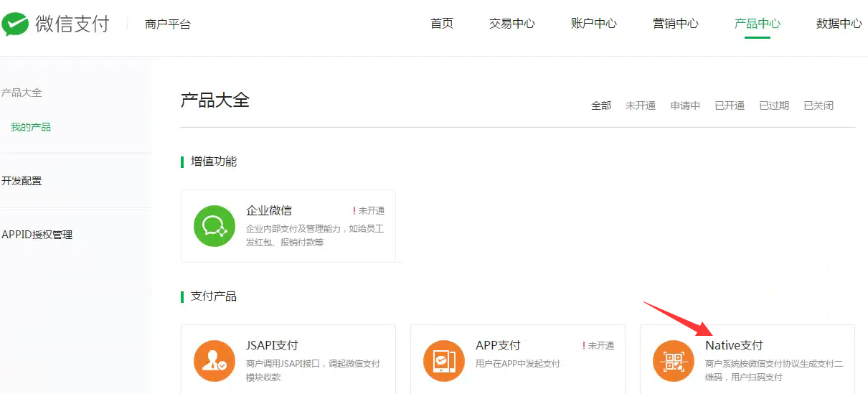This screenshot has width=868, height=394.
Task: Select 我的产品 in the sidebar
Action: pos(31,127)
